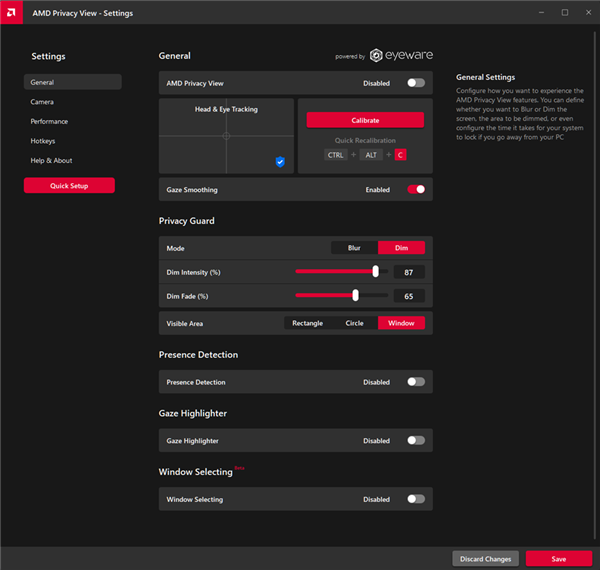Select Blur privacy guard mode
This screenshot has height=570, width=600.
click(x=354, y=248)
